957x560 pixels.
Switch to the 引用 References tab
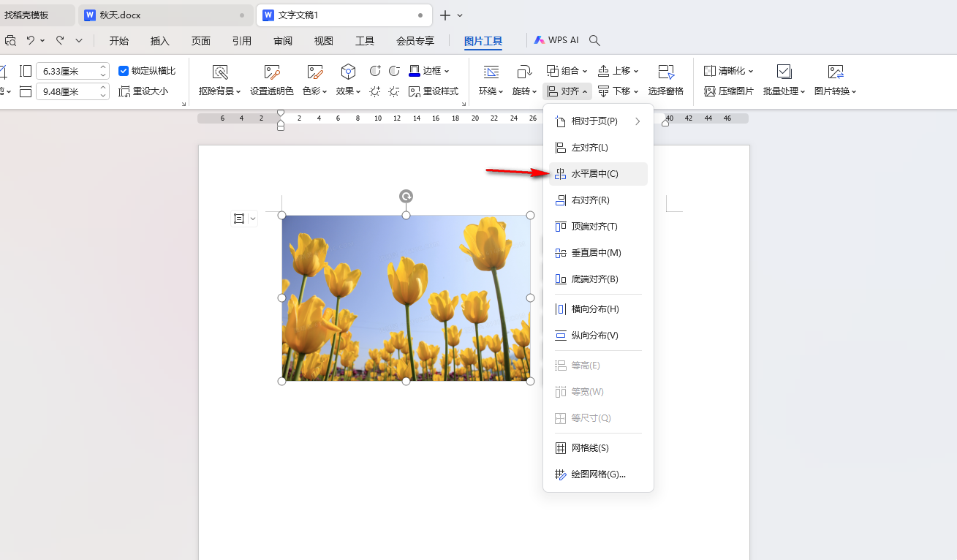[x=242, y=41]
